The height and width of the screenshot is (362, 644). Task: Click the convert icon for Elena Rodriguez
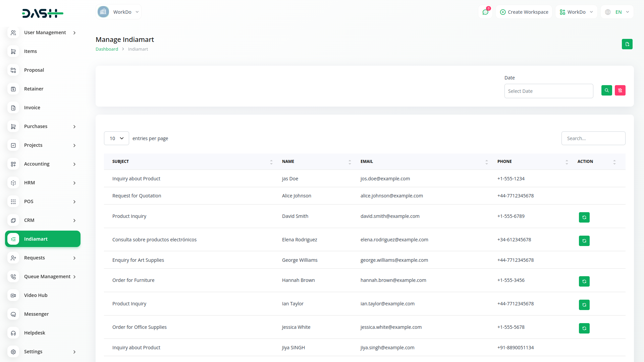pyautogui.click(x=584, y=241)
